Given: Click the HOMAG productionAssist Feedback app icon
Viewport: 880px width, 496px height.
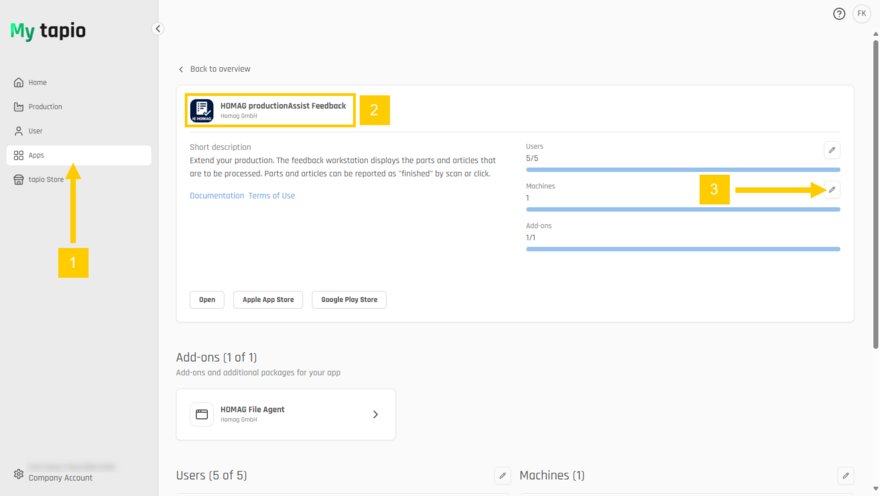Looking at the screenshot, I should pyautogui.click(x=201, y=110).
